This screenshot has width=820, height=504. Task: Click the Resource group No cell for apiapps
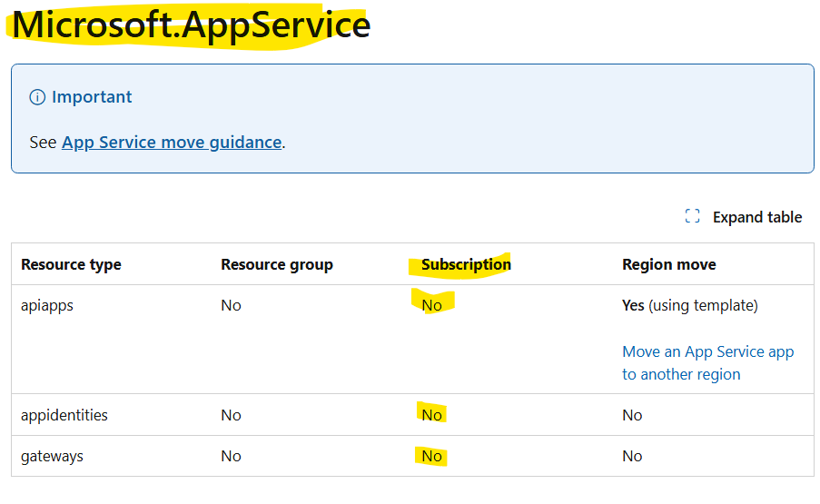231,305
